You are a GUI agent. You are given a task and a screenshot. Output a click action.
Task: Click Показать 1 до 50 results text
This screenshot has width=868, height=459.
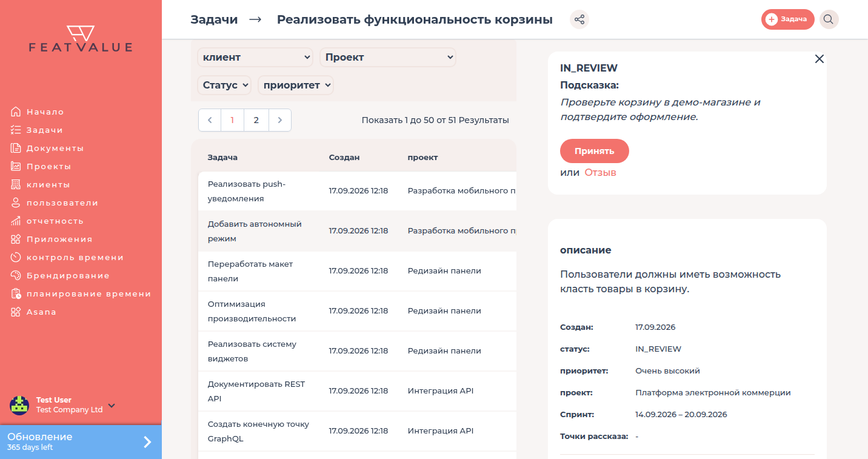(435, 120)
